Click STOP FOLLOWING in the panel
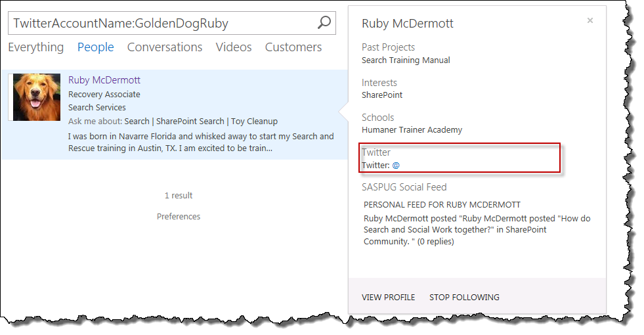Screen dimensions: 644x335 tap(465, 297)
